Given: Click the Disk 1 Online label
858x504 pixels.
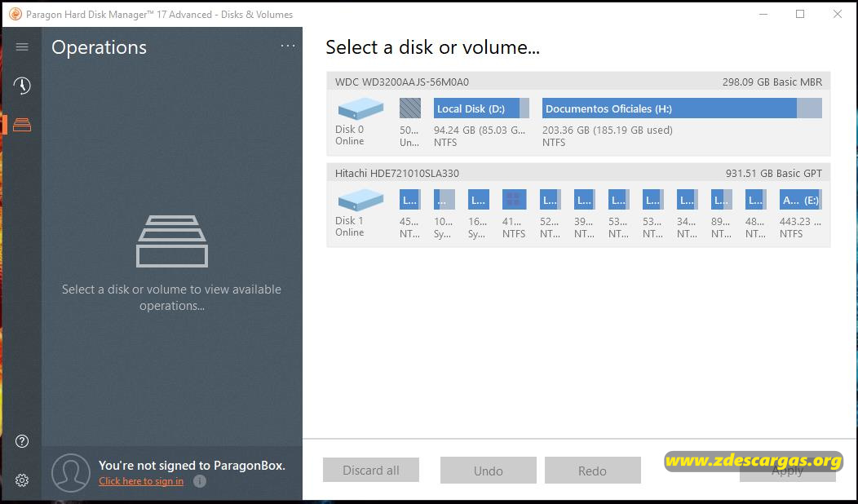Looking at the screenshot, I should [x=350, y=227].
